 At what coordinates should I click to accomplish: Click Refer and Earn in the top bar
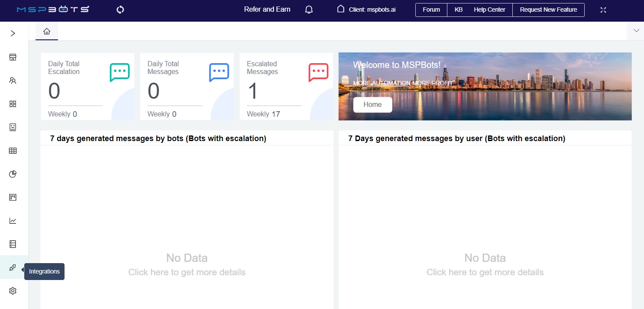pos(267,9)
